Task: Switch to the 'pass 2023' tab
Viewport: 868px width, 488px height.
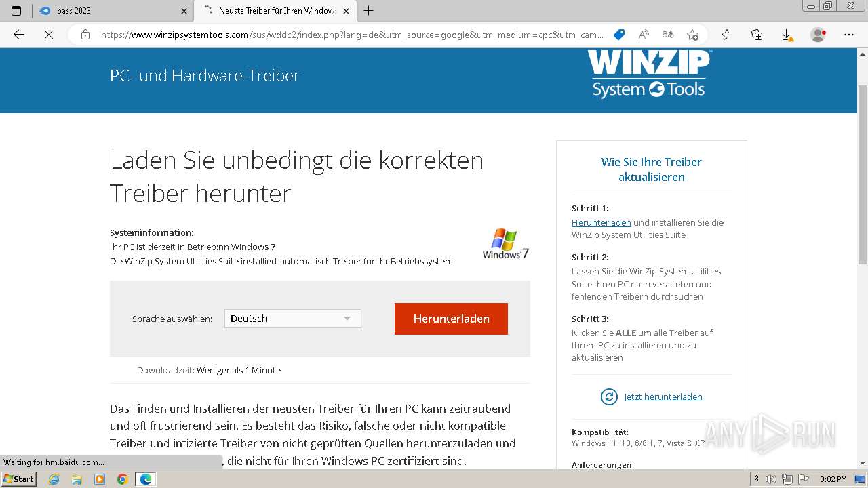Action: 113,11
